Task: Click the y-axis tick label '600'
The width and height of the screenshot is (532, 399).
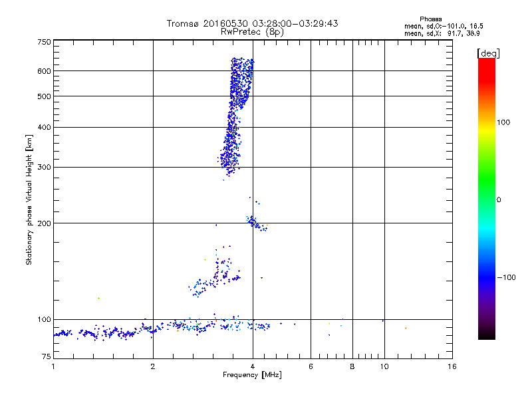Action: 44,71
